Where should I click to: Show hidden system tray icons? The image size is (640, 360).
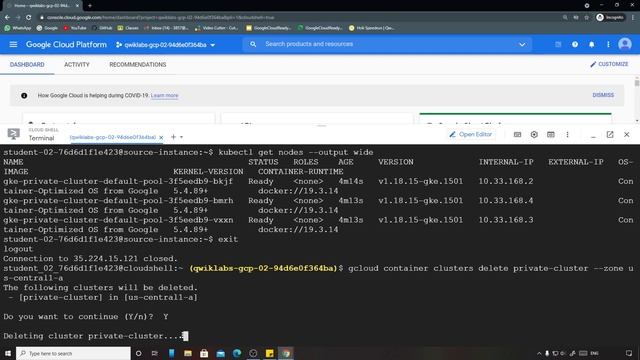pyautogui.click(x=539, y=353)
